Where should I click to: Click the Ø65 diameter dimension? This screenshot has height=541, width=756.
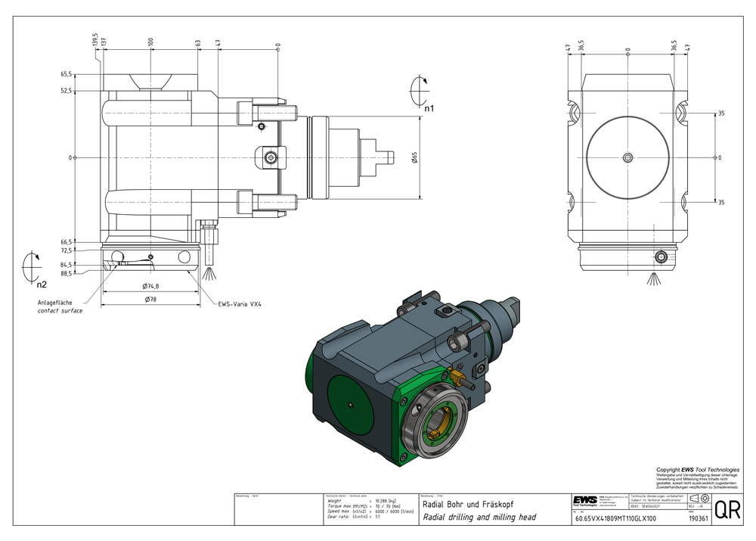(x=414, y=157)
